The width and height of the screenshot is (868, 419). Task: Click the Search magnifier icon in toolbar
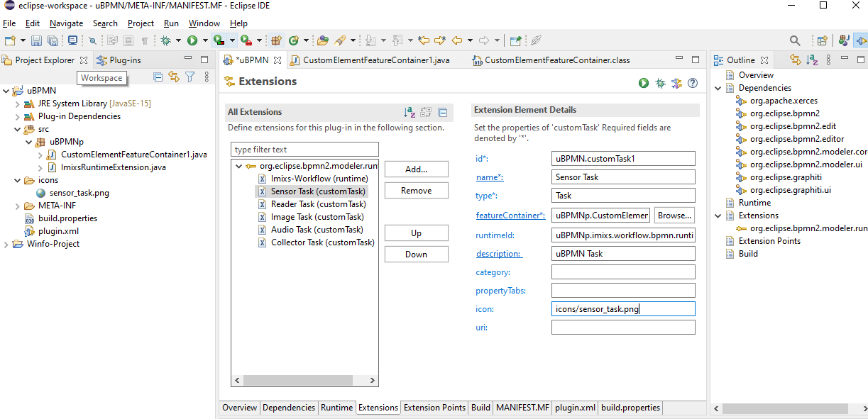(796, 41)
